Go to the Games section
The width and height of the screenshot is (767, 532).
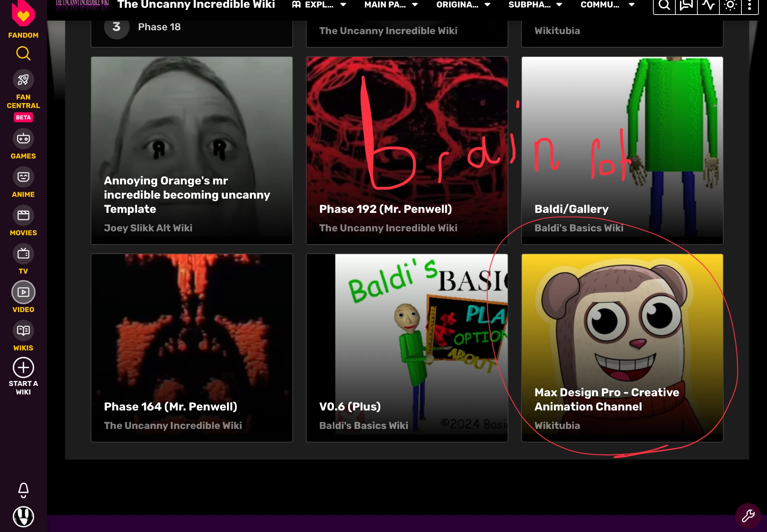pyautogui.click(x=23, y=139)
